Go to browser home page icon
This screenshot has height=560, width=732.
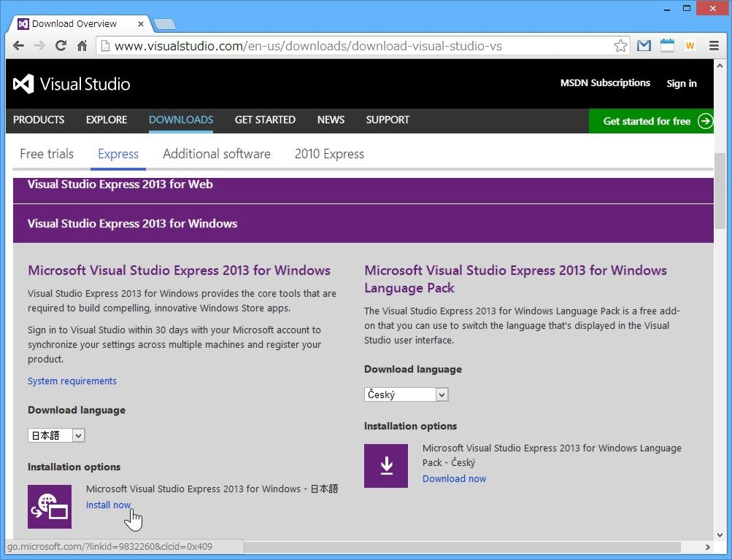pyautogui.click(x=82, y=46)
